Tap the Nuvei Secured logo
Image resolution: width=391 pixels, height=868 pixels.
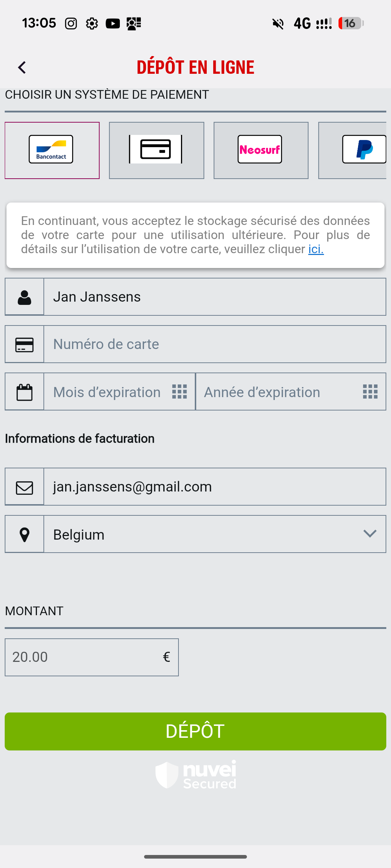pos(195,775)
